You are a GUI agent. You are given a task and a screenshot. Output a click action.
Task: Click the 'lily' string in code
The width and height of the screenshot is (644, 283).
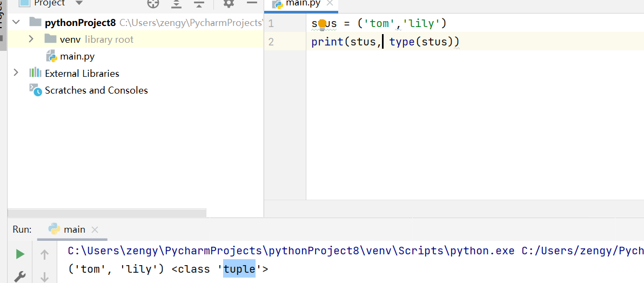coord(421,24)
